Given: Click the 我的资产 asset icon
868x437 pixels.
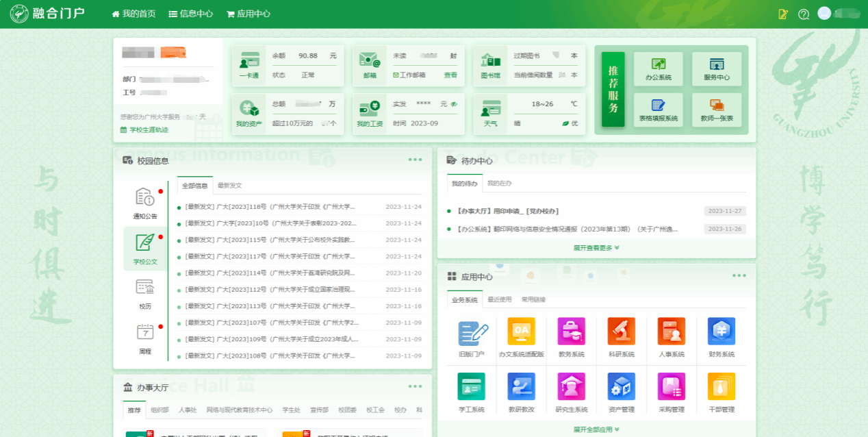Looking at the screenshot, I should 249,108.
